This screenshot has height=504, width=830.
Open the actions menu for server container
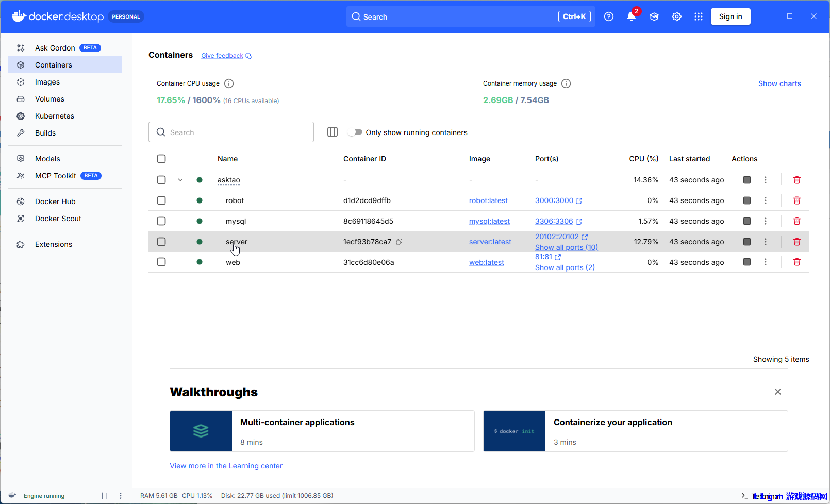pyautogui.click(x=766, y=241)
